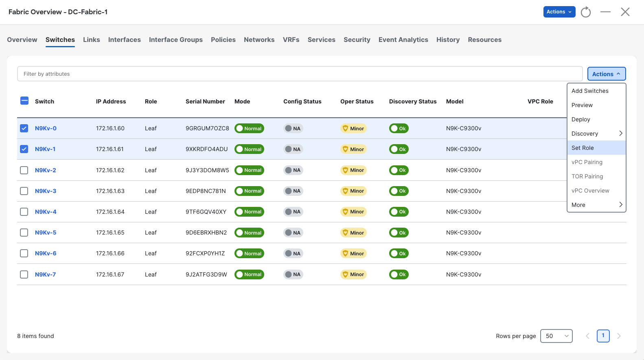644x360 pixels.
Task: Expand the Discovery submenu
Action: click(x=596, y=134)
